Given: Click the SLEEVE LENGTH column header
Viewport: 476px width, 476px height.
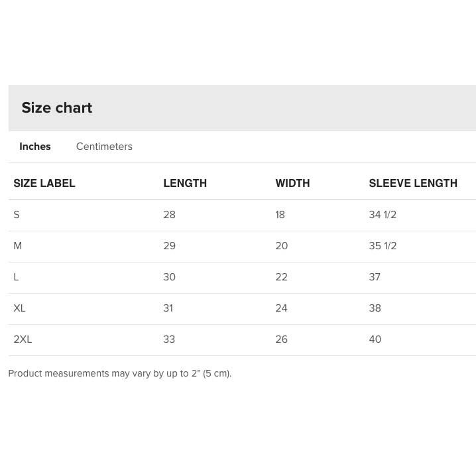Looking at the screenshot, I should (x=413, y=183).
